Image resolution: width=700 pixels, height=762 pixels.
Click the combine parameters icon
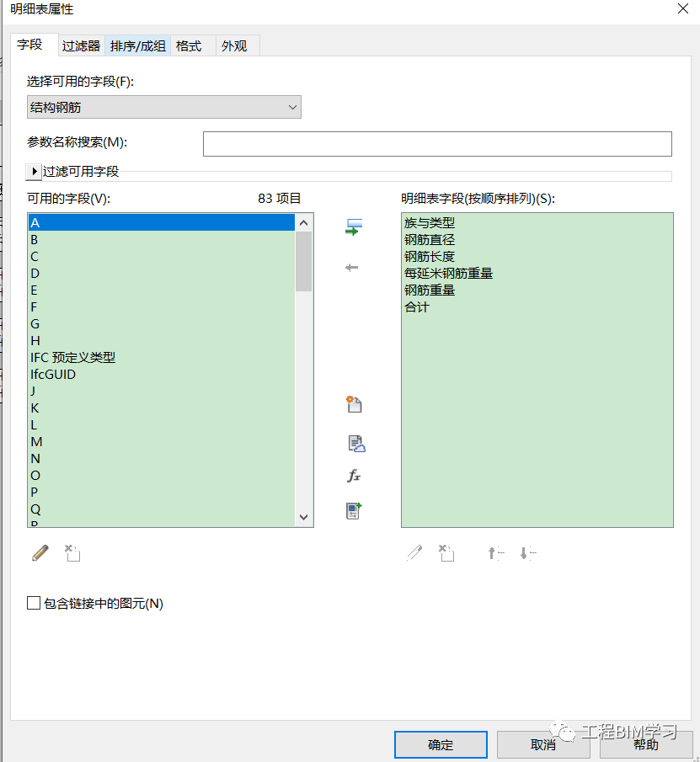pyautogui.click(x=354, y=511)
